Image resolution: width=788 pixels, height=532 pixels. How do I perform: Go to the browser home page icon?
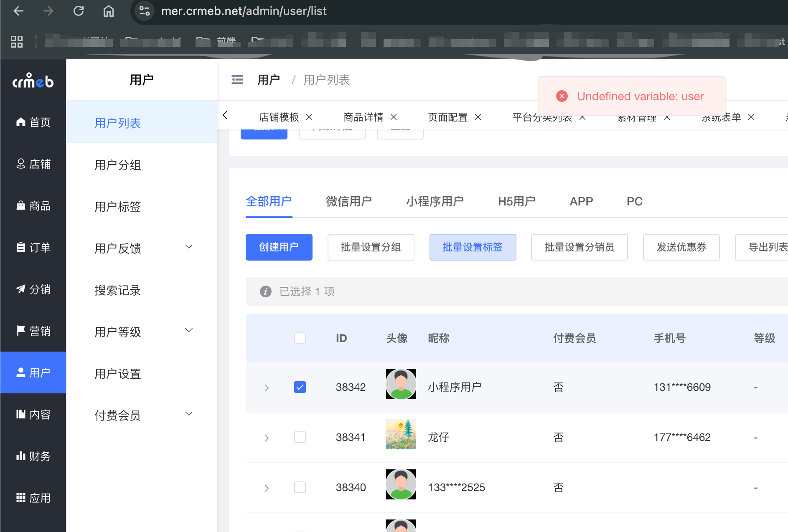tap(109, 11)
